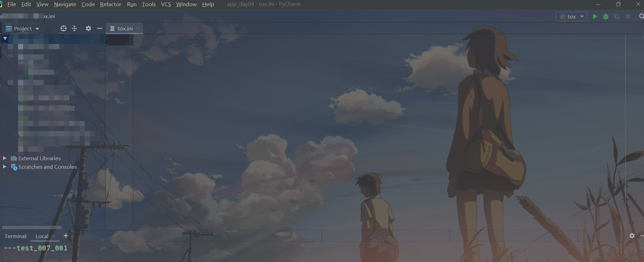Run tox with coverage icon
The image size is (644, 262).
[617, 16]
